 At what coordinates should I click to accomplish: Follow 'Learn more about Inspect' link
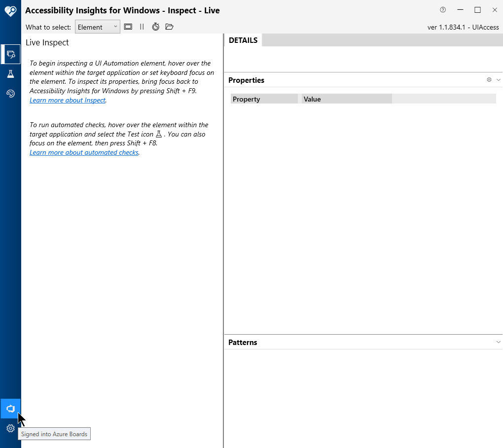tap(68, 100)
